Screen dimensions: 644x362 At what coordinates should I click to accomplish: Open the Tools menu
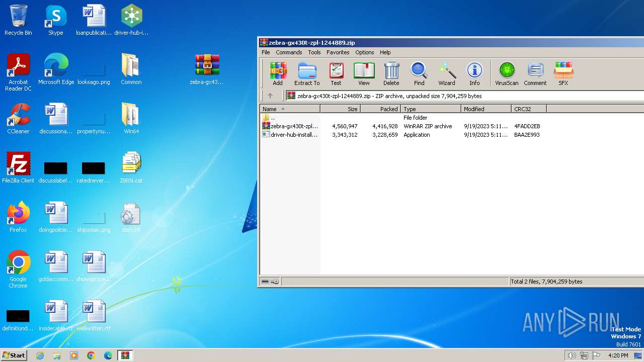click(x=314, y=52)
